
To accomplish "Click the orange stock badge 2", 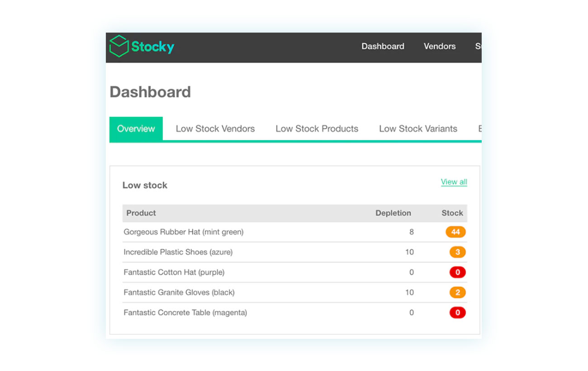I will 457,292.
